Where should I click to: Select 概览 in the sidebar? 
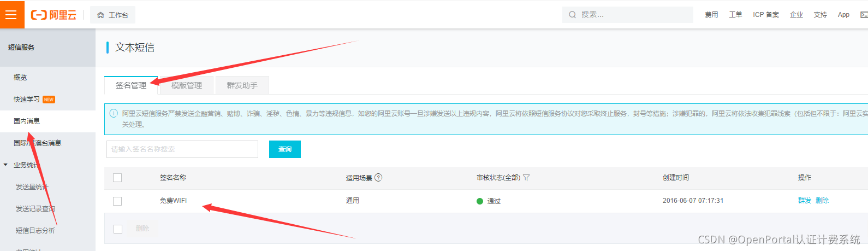point(20,78)
